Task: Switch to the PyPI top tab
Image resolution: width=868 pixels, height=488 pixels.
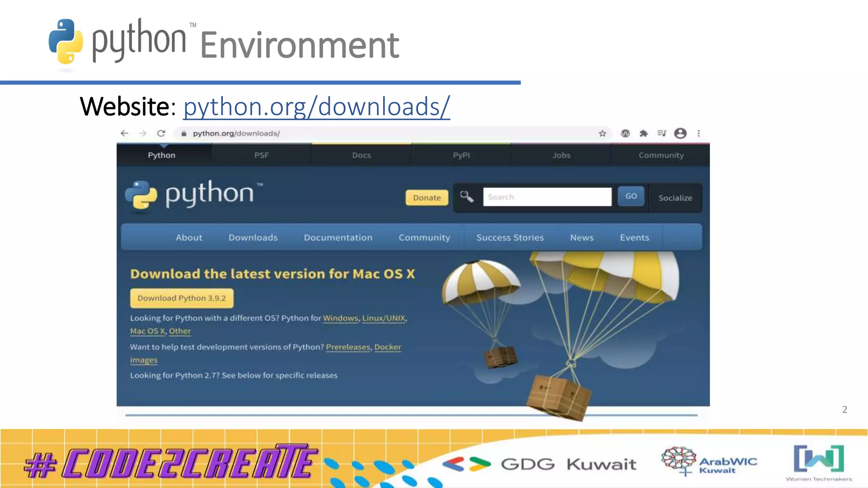Action: (461, 155)
